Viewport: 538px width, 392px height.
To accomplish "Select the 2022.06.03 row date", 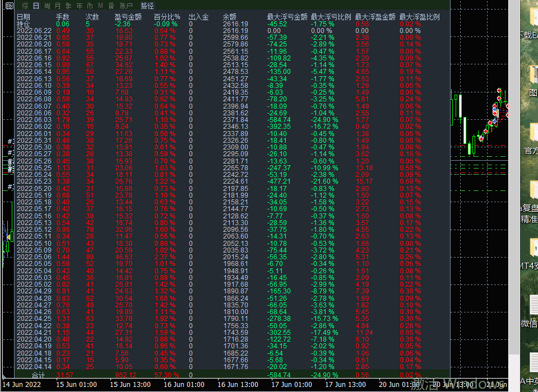I will 34,120.
